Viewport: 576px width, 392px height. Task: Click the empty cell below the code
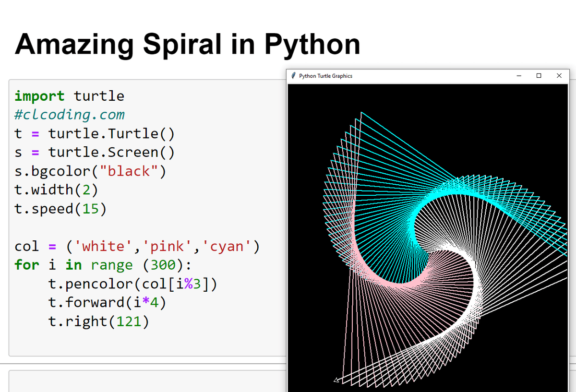pos(147,381)
